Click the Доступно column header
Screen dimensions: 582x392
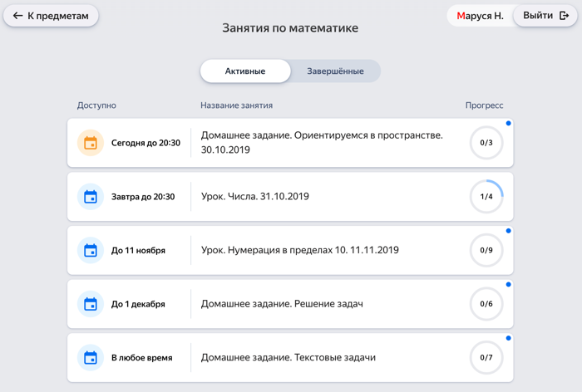[96, 105]
